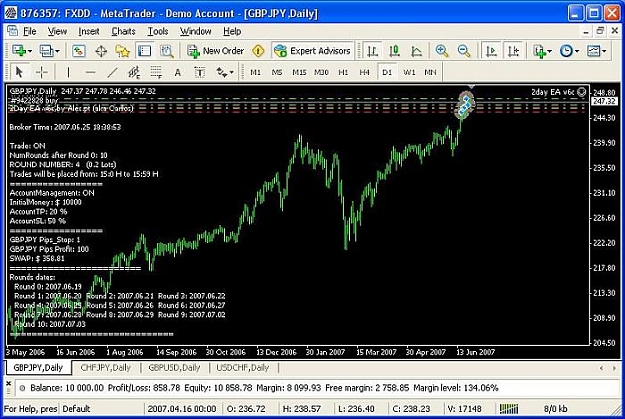Open the Periods clock icon
This screenshot has height=419, width=625.
566,51
